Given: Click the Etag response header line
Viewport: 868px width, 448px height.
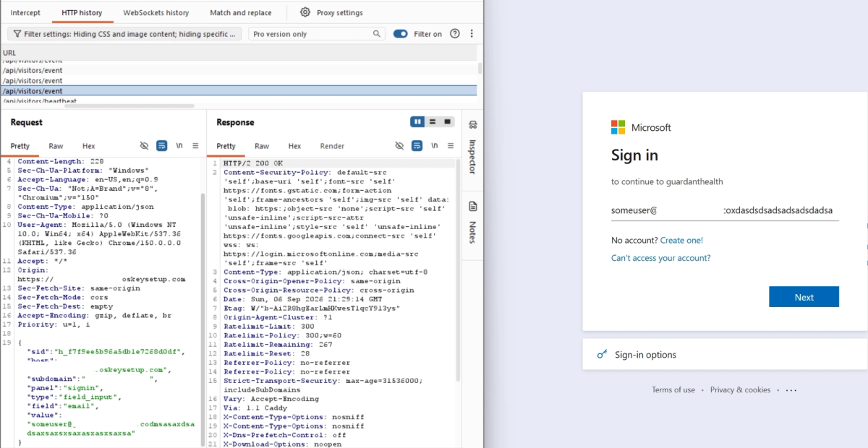Looking at the screenshot, I should (x=312, y=309).
